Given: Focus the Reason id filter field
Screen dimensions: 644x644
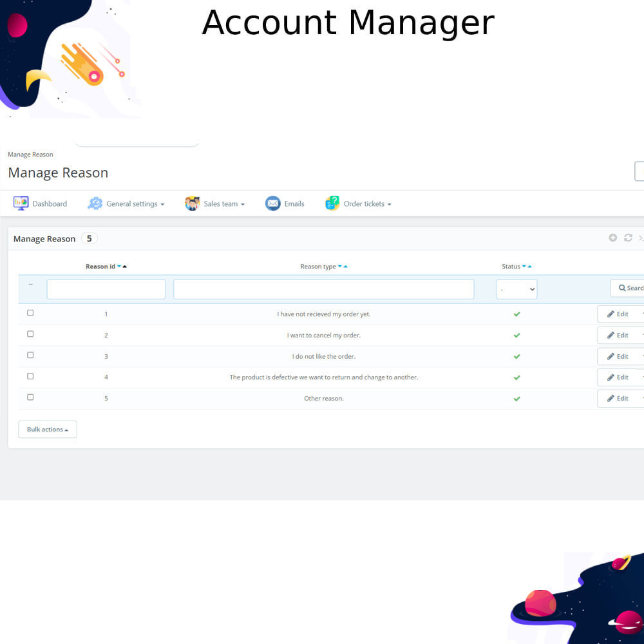Looking at the screenshot, I should [x=106, y=289].
